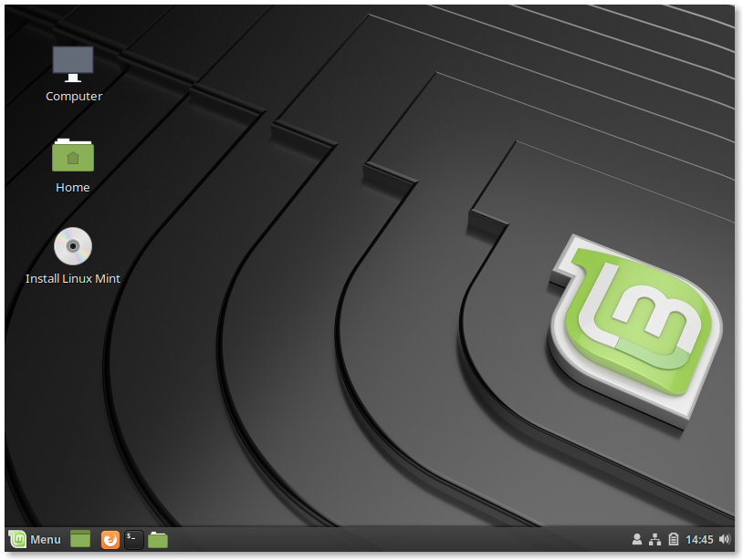Click the user applet icon in tray

tap(637, 539)
